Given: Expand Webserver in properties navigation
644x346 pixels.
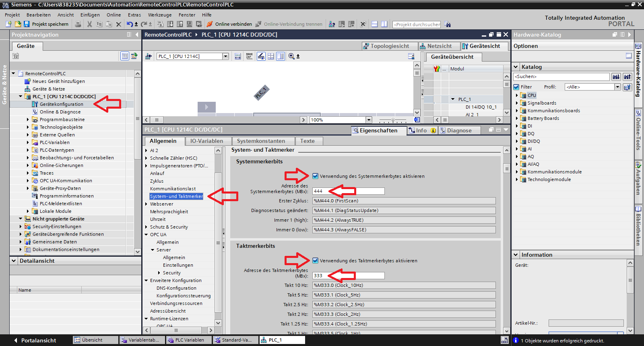Looking at the screenshot, I should pyautogui.click(x=146, y=204).
